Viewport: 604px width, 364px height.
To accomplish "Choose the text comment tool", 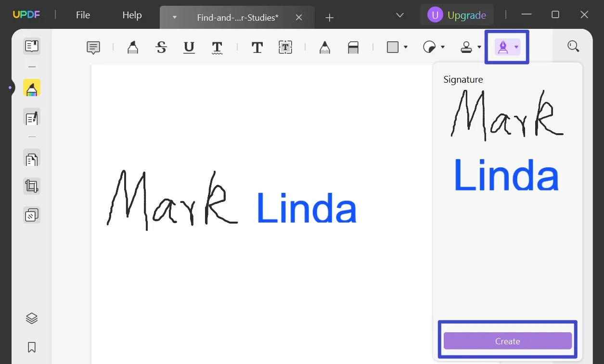I will (x=257, y=47).
